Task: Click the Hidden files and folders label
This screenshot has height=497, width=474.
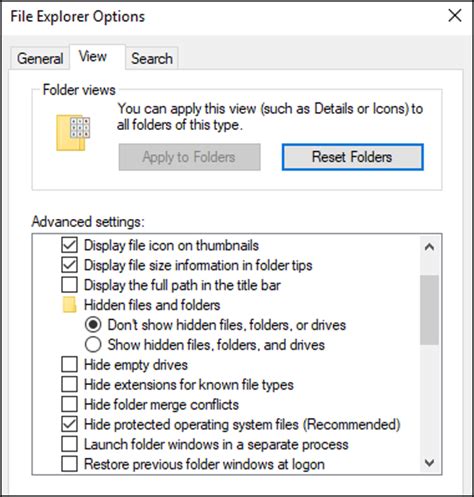Action: coord(152,305)
